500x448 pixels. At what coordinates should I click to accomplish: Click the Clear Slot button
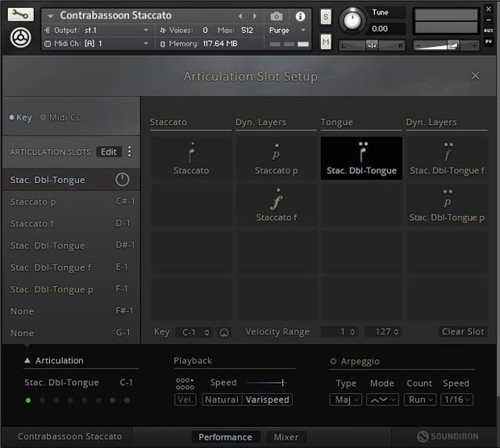[463, 332]
